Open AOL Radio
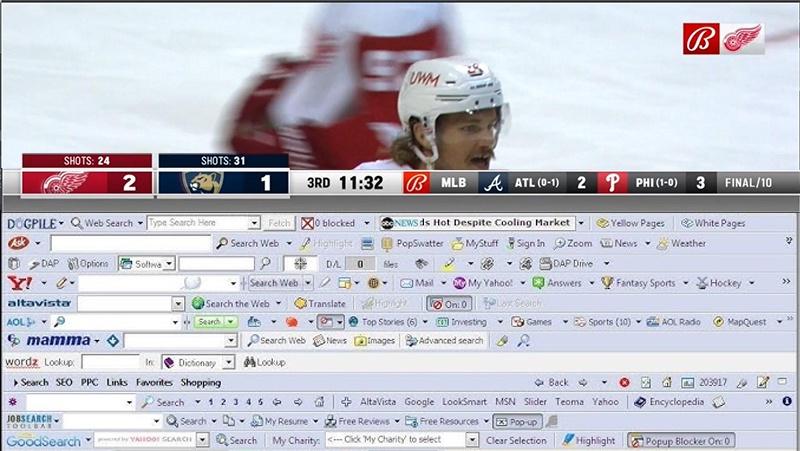The image size is (800, 451). (673, 322)
